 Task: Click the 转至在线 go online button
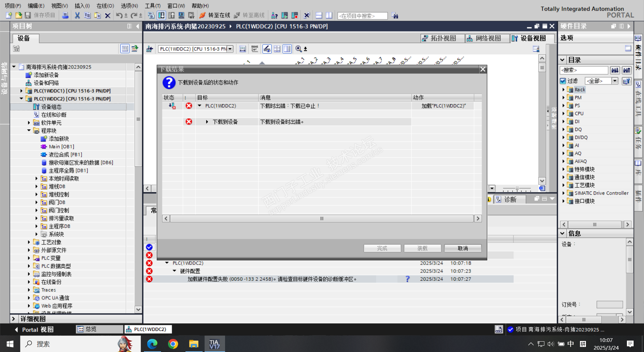point(215,15)
